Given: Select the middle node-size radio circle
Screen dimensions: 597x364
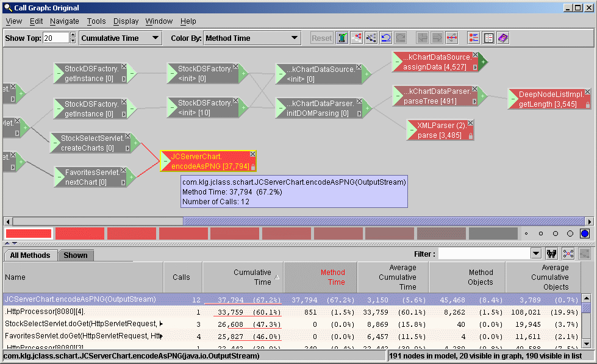Looking at the screenshot, I should coord(555,234).
